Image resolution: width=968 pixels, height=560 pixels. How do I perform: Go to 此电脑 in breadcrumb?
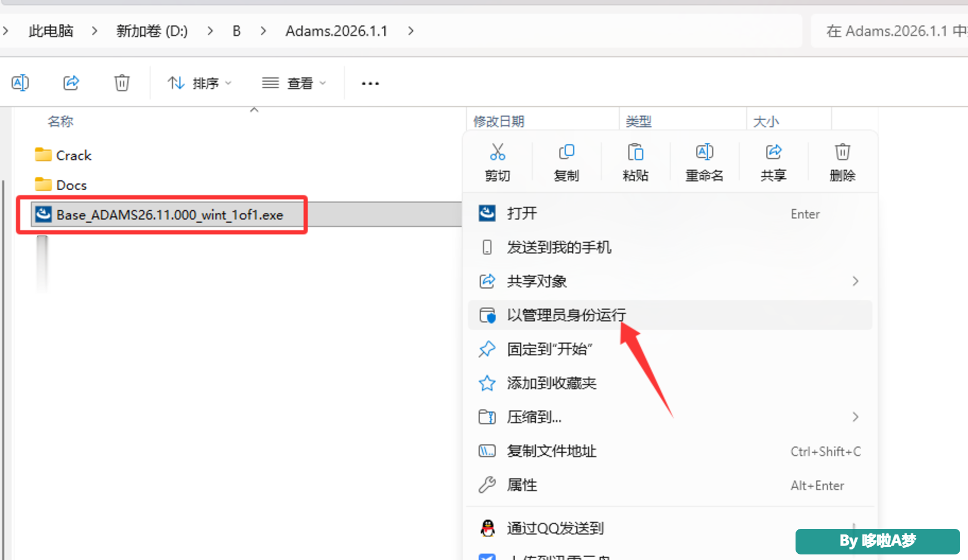pos(51,31)
